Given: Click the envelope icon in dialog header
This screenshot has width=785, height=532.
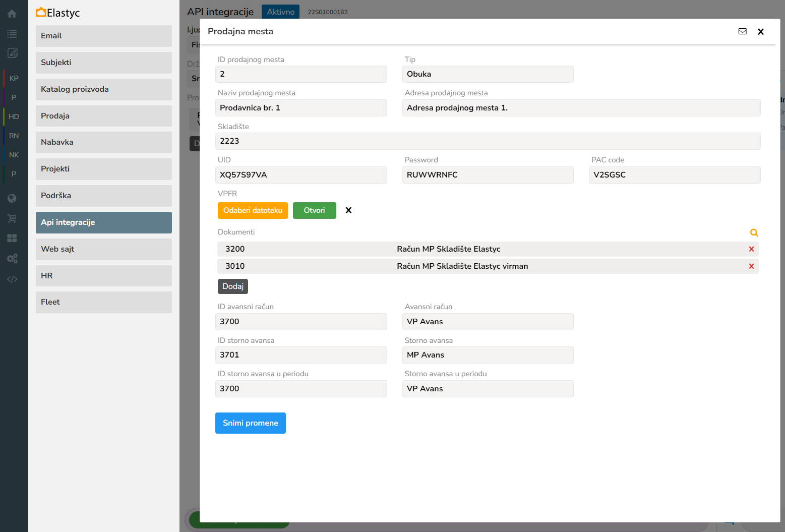Looking at the screenshot, I should point(742,31).
